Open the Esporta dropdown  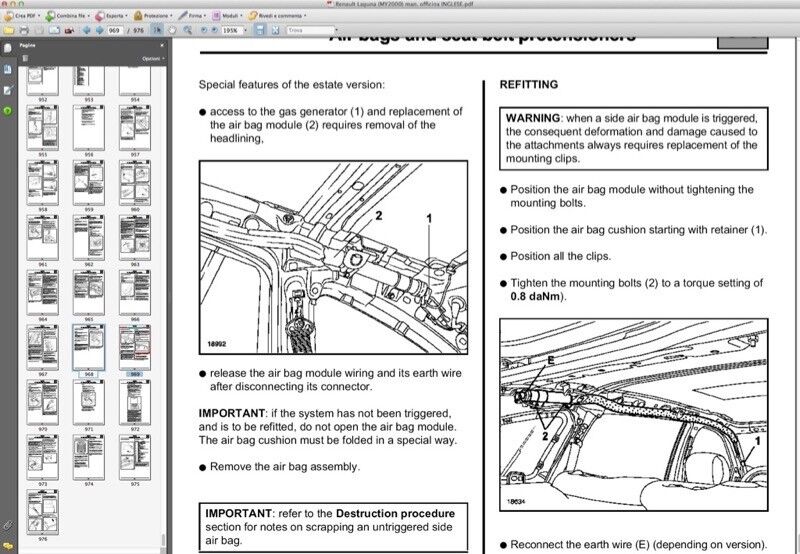coord(110,16)
